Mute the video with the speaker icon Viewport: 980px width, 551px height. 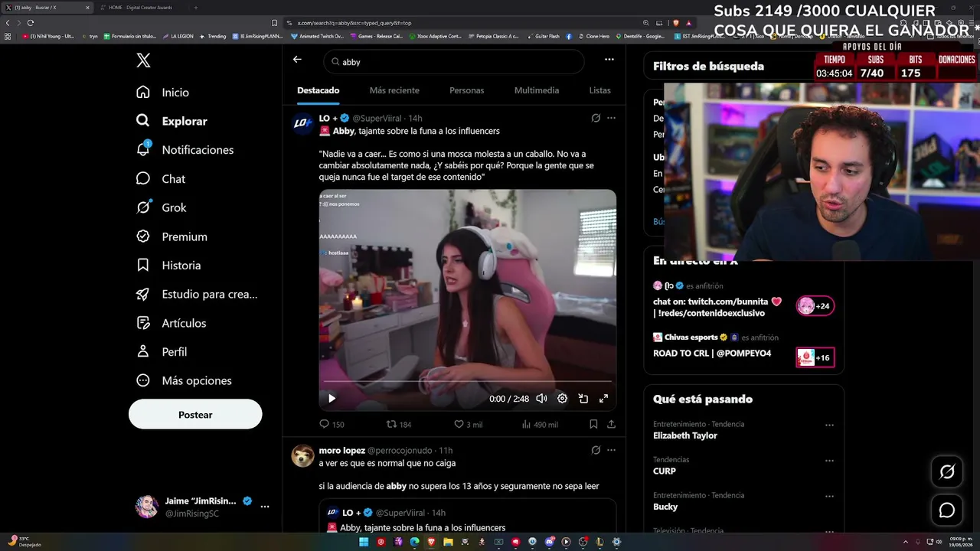(541, 398)
